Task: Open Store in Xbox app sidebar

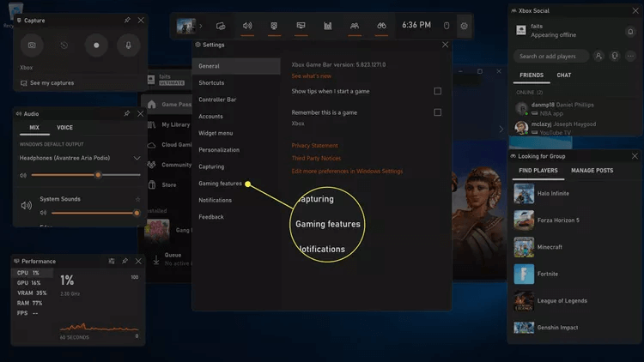Action: [167, 185]
